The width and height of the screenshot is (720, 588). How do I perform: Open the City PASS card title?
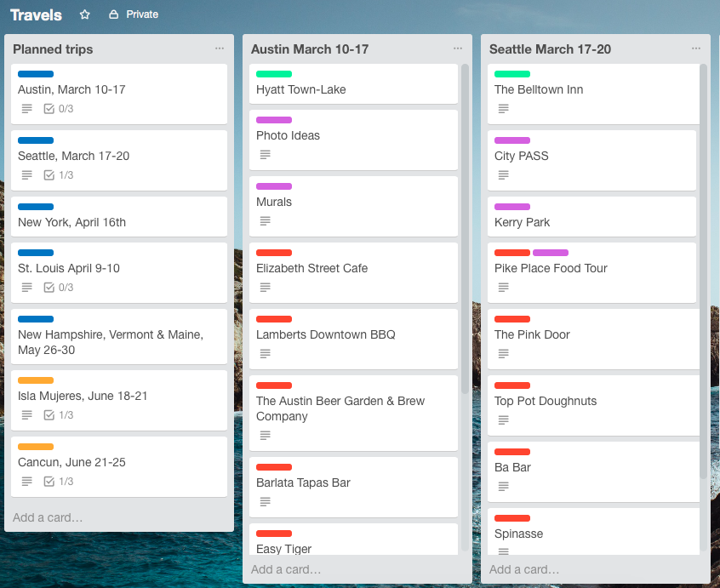pyautogui.click(x=521, y=156)
